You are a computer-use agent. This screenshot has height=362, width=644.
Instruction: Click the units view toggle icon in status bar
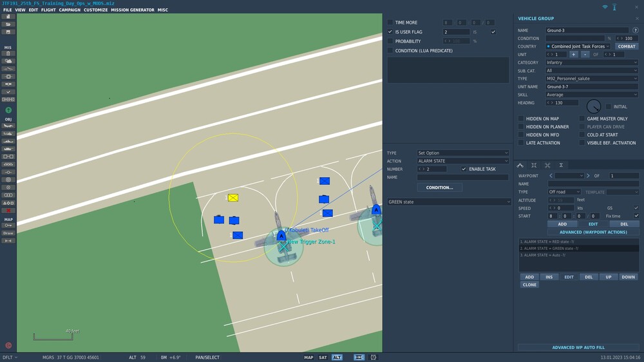[x=359, y=357]
